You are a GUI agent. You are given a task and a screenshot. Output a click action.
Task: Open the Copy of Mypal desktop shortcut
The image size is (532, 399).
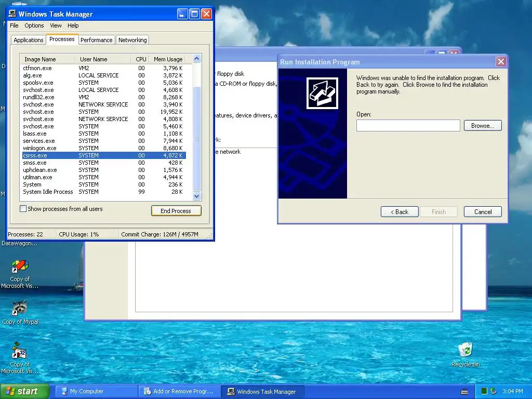tap(20, 312)
